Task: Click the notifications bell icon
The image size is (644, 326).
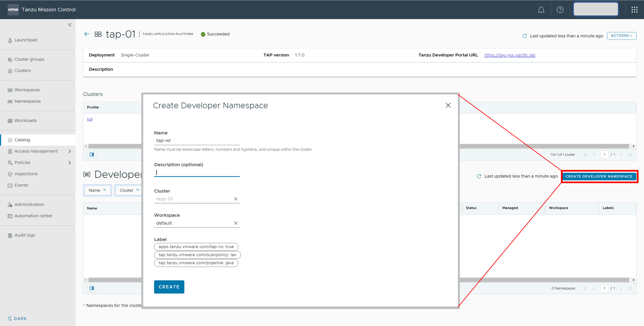Action: point(541,10)
